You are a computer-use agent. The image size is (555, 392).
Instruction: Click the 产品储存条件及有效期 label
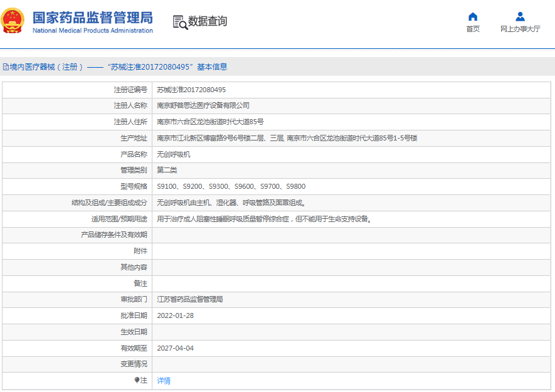[x=114, y=235]
